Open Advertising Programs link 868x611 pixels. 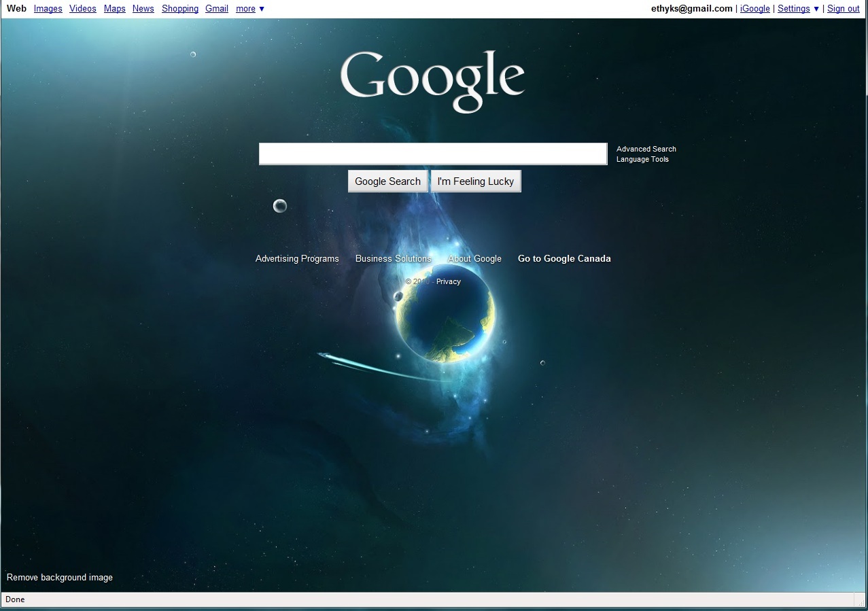point(297,258)
